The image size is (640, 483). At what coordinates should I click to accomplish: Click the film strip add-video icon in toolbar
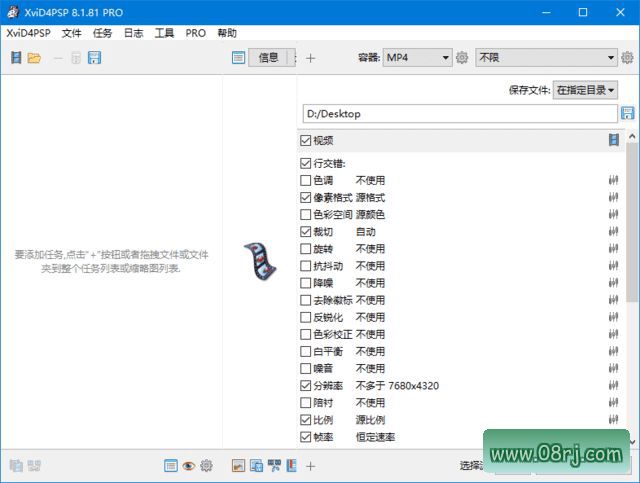16,58
